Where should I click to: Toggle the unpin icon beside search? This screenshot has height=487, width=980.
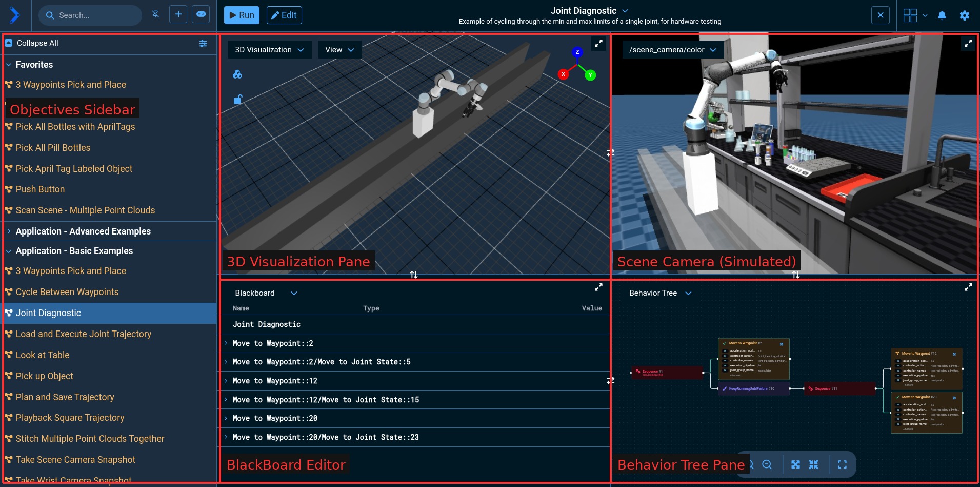[155, 14]
